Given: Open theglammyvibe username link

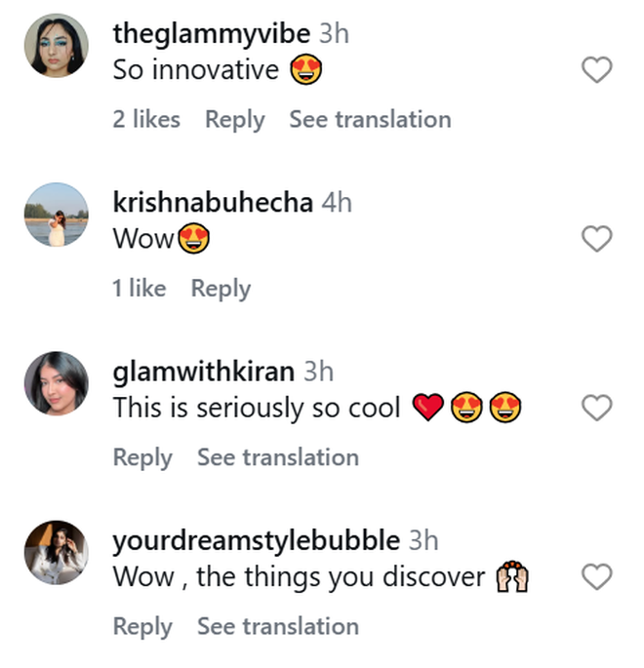Looking at the screenshot, I should point(212,34).
